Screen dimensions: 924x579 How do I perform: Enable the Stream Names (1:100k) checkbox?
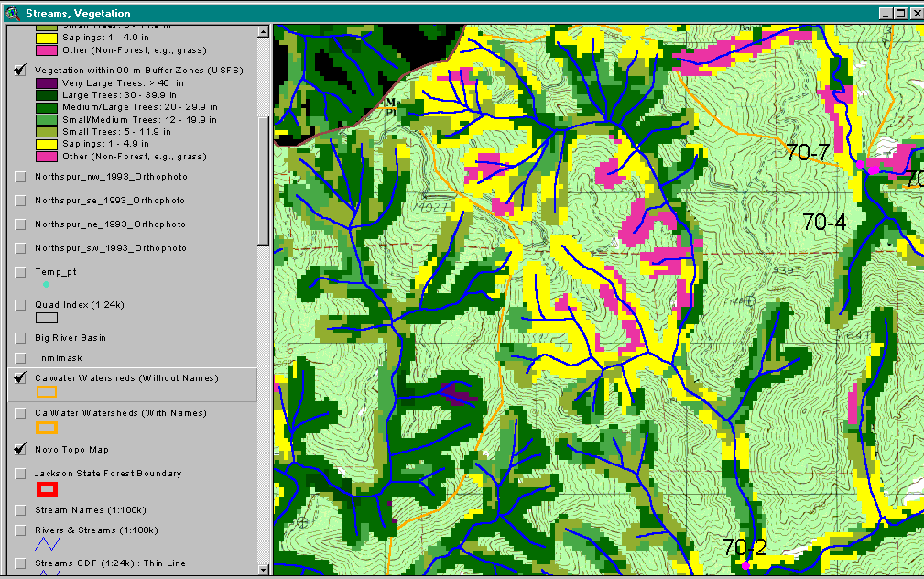20,510
